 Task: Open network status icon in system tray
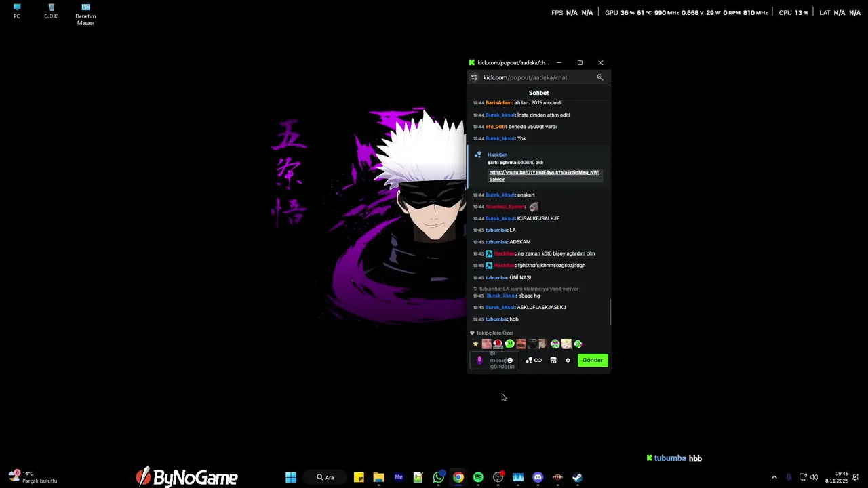(803, 477)
